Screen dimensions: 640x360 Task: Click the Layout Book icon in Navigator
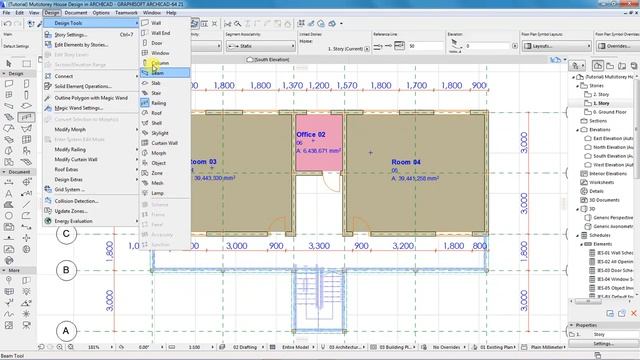622,65
